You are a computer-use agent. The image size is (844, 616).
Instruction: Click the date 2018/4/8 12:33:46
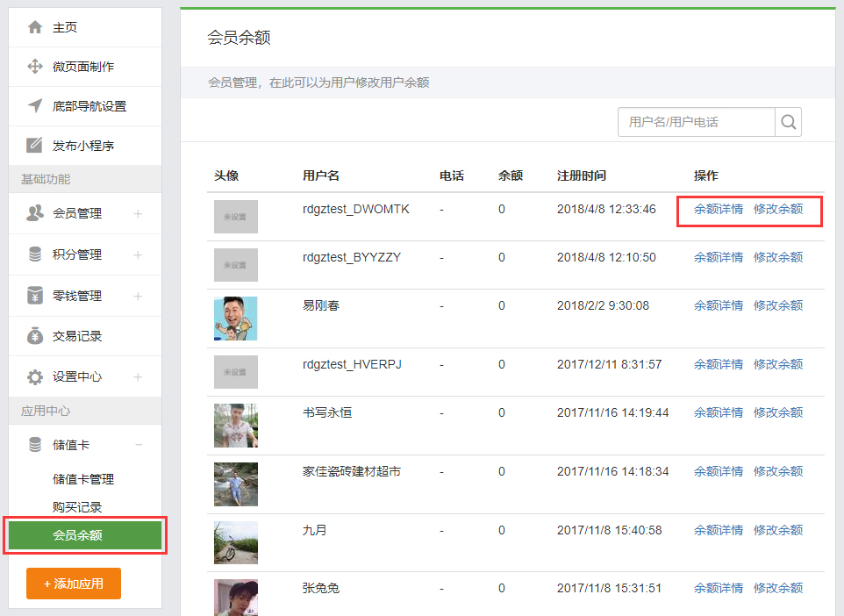click(606, 209)
